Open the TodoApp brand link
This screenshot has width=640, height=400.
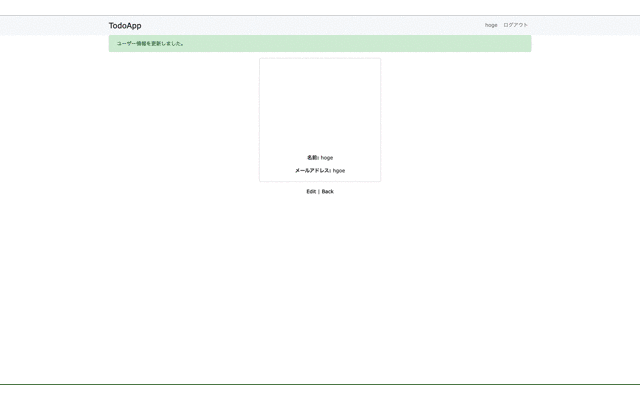[x=125, y=26]
